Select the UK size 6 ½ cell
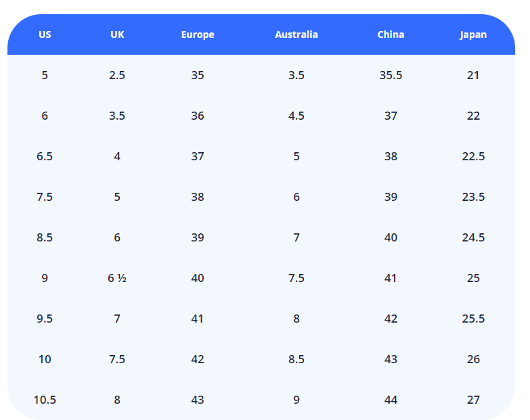The height and width of the screenshot is (420, 530). click(117, 278)
